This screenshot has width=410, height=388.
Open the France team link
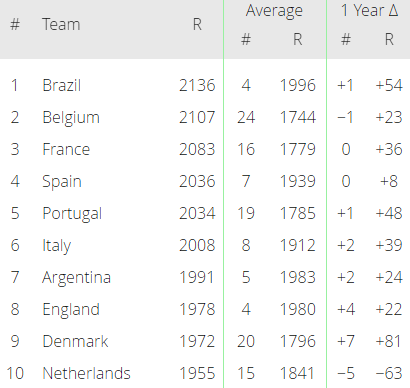click(66, 149)
